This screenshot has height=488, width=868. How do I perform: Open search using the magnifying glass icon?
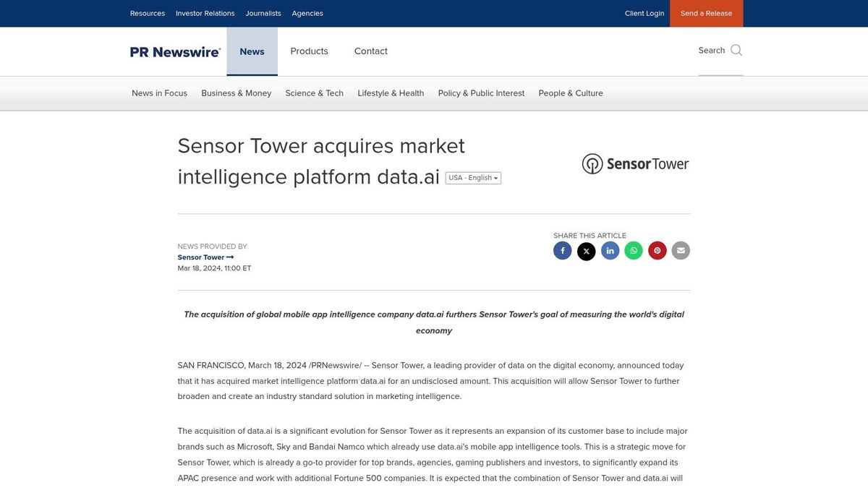tap(736, 50)
